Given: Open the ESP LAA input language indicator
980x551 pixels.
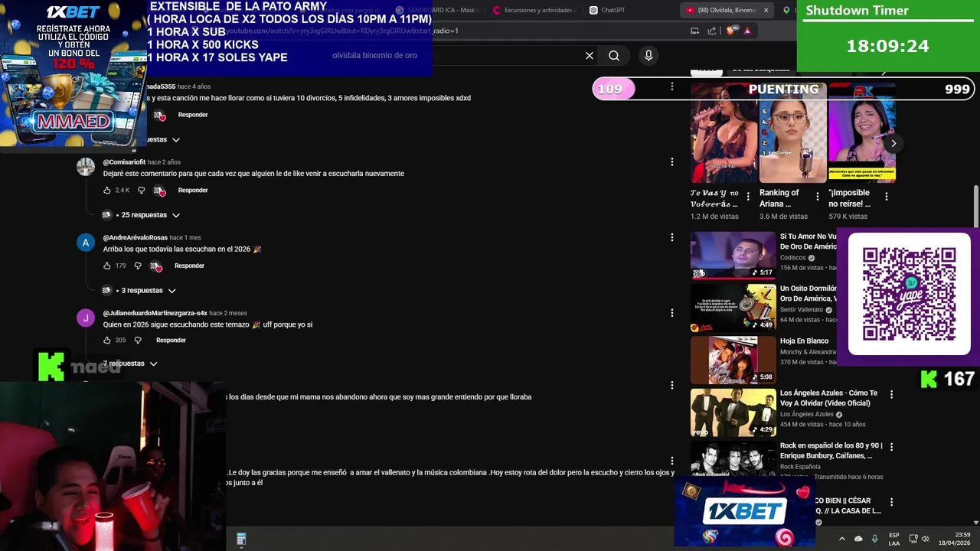Looking at the screenshot, I should pos(894,539).
